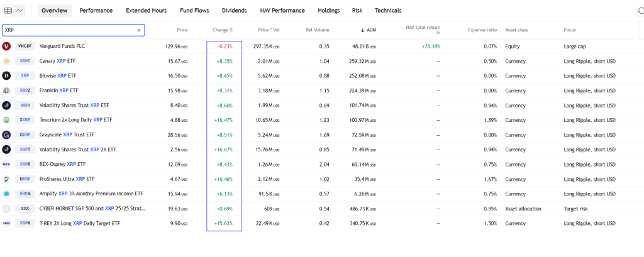Image resolution: width=644 pixels, height=257 pixels.
Task: Sort by Price * Vol column header
Action: pos(269,30)
